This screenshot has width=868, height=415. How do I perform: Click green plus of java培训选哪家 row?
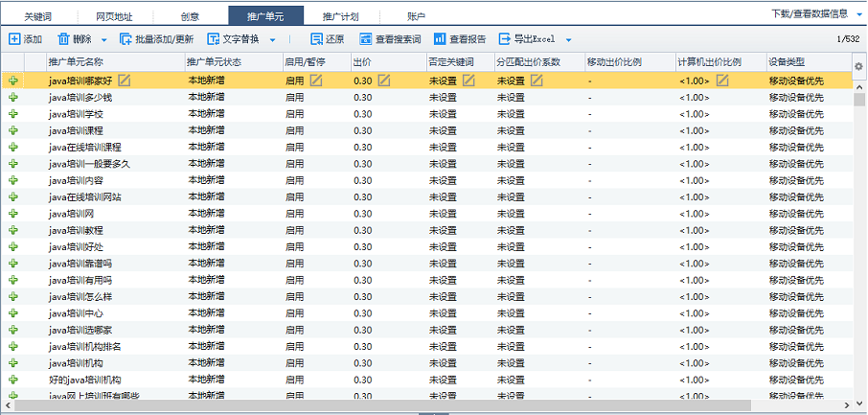click(13, 331)
